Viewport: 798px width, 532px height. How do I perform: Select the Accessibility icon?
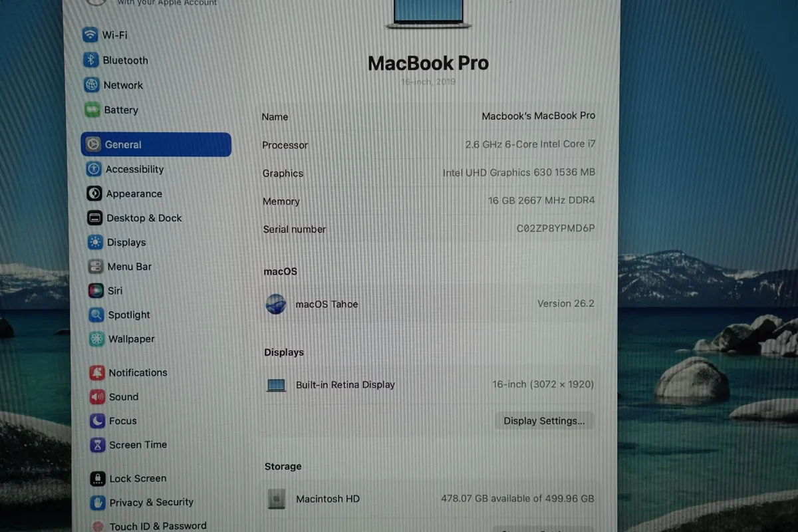click(x=94, y=169)
